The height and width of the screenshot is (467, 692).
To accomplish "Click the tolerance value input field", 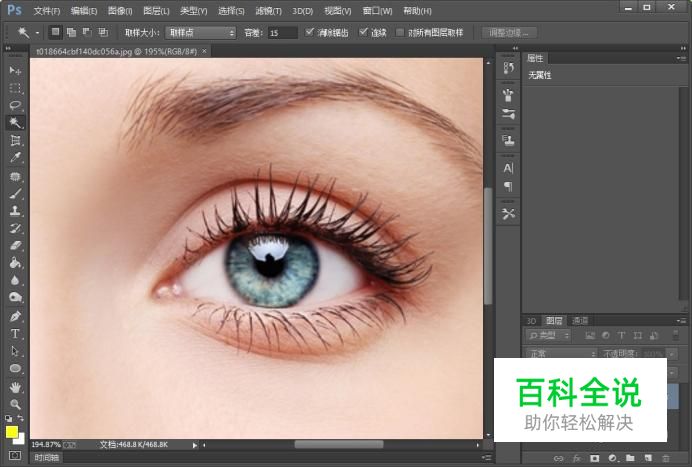I will [282, 33].
